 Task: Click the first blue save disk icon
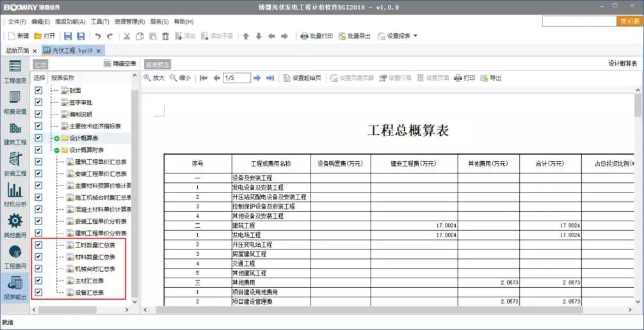(68, 36)
